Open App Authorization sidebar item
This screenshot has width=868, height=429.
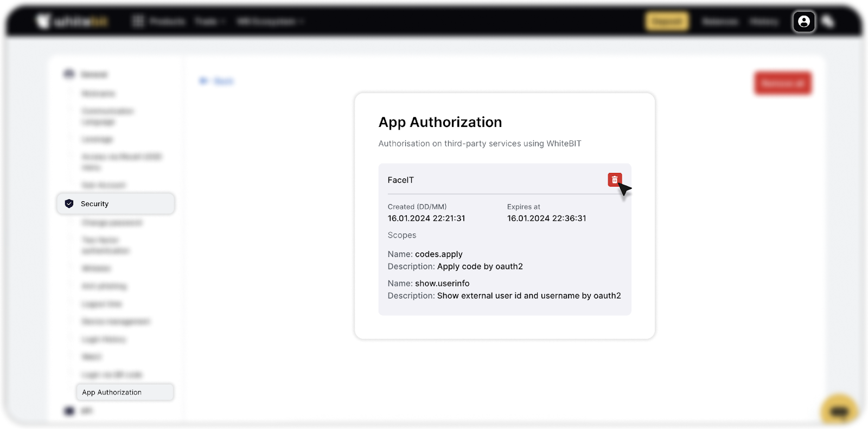(125, 392)
